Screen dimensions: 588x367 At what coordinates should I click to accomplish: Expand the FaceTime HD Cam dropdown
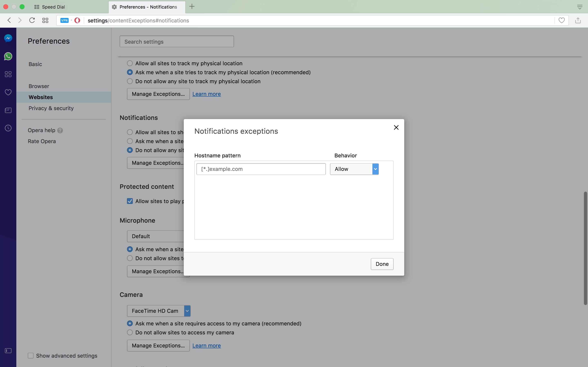click(x=159, y=311)
